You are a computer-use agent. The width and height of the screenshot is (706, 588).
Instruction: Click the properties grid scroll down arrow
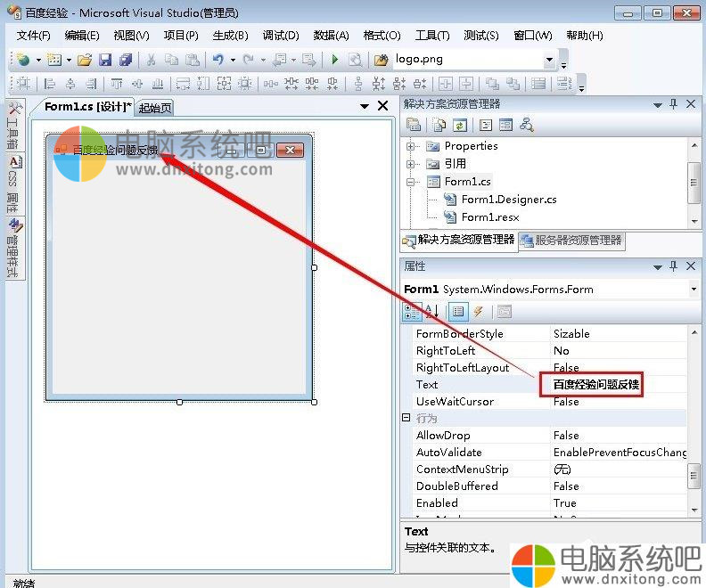pos(694,510)
